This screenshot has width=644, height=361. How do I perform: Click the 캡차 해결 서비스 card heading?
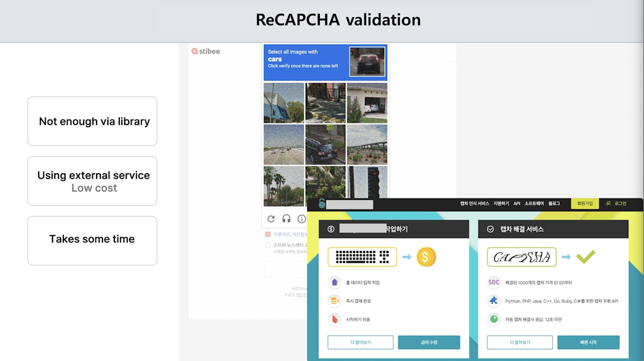[x=522, y=229]
